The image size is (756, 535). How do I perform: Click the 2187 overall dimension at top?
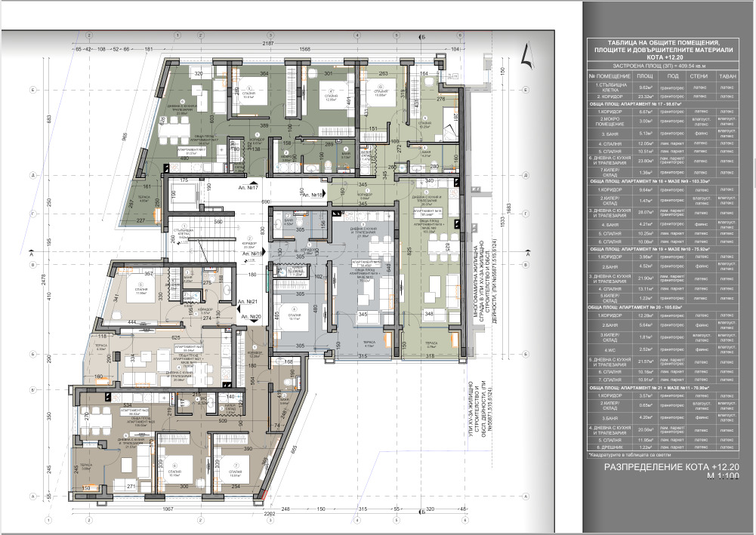tap(267, 44)
